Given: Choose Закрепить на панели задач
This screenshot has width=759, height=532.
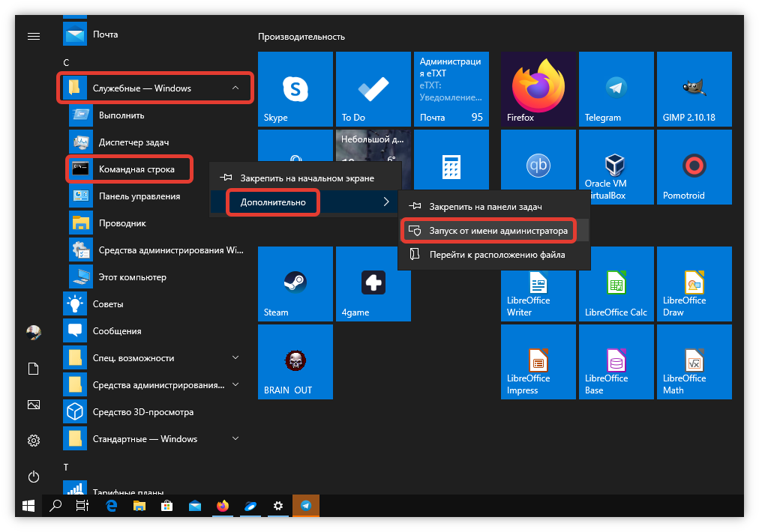Looking at the screenshot, I should click(484, 206).
